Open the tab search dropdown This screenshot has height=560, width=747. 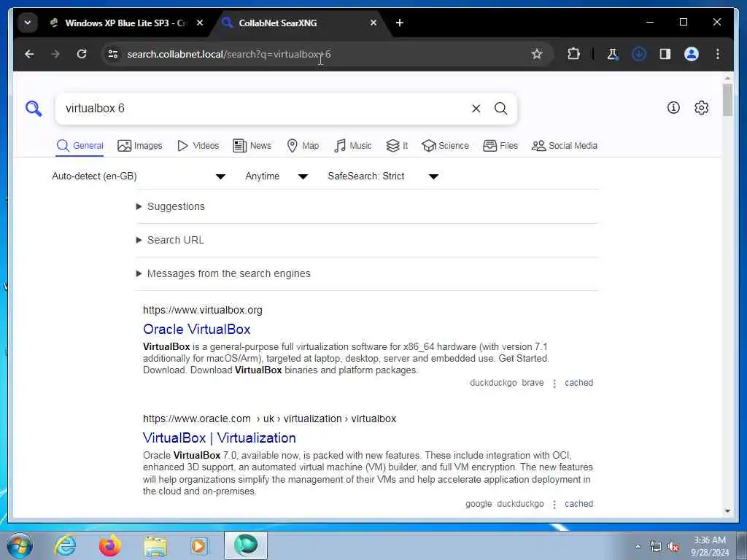click(28, 23)
